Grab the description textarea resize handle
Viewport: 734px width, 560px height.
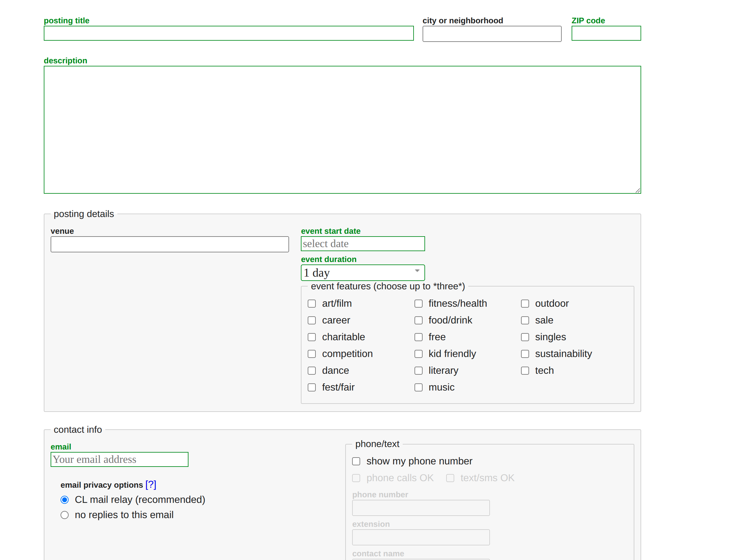tap(637, 190)
